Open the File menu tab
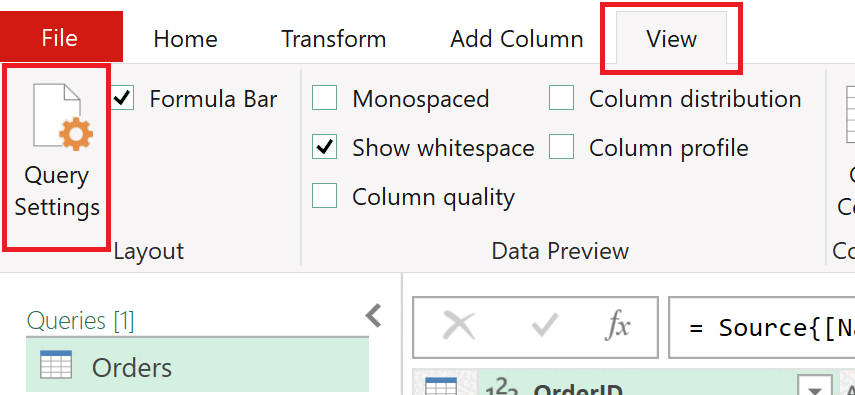Viewport: 855px width, 395px height. coord(61,37)
